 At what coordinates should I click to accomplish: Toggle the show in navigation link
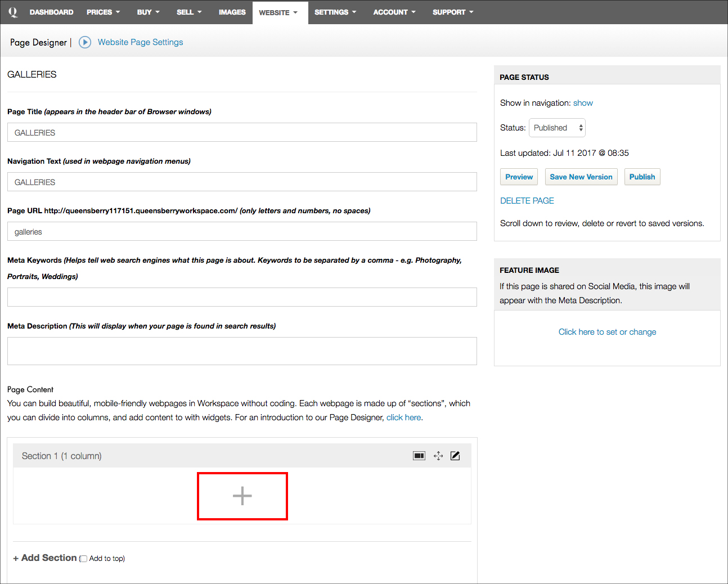tap(583, 103)
